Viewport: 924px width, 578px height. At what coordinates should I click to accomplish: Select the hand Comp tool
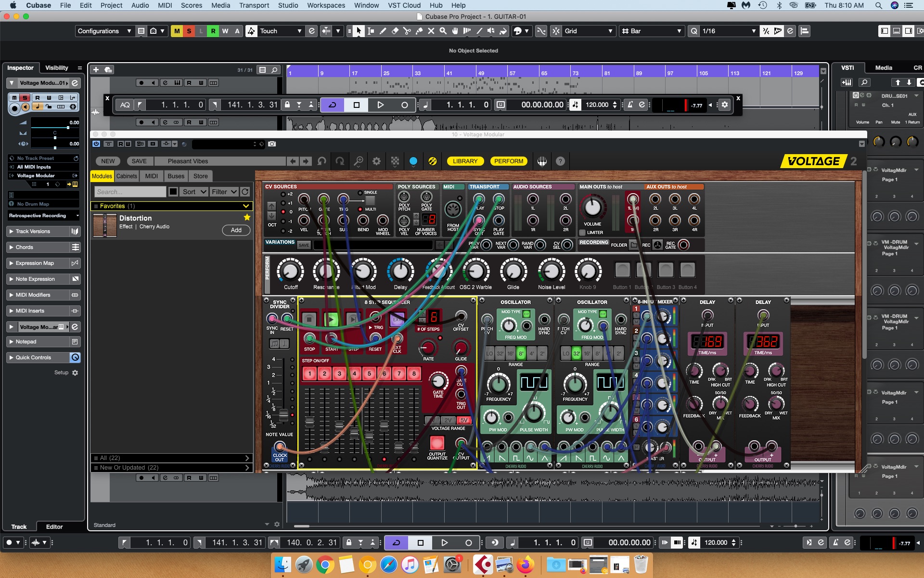pyautogui.click(x=455, y=31)
